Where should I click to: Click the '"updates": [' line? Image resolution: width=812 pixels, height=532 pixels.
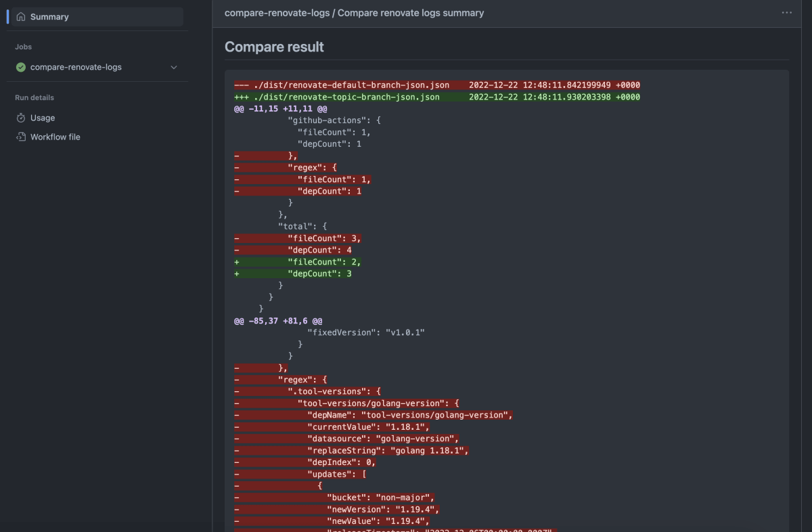pyautogui.click(x=300, y=474)
